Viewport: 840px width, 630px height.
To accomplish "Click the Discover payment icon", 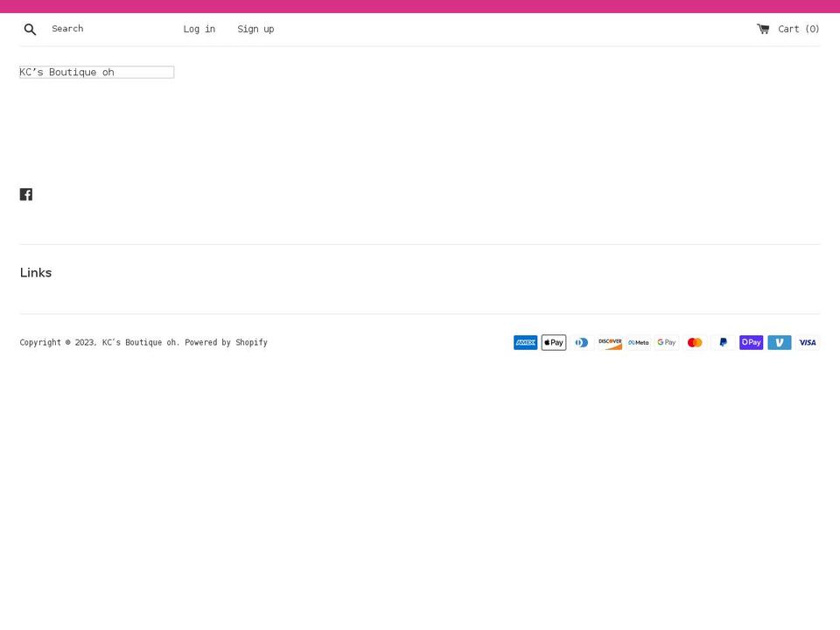I will tap(610, 342).
